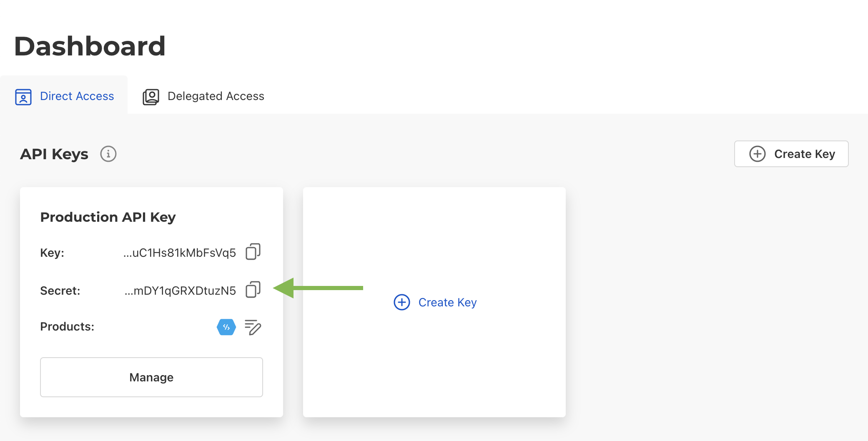Click the API Keys section heading
Screen dimensions: 868x441
pyautogui.click(x=54, y=154)
